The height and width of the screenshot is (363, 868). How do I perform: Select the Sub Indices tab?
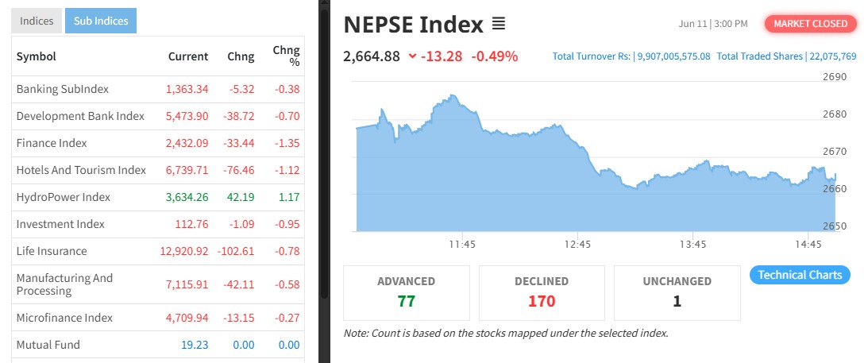[101, 21]
